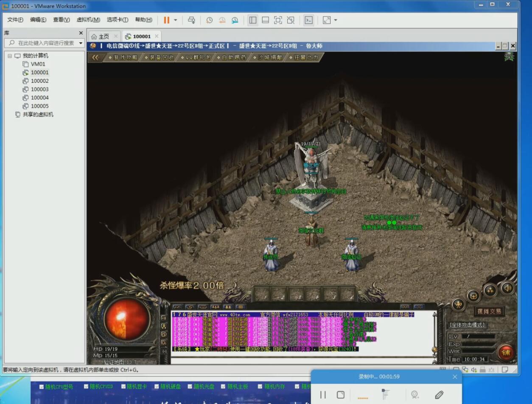Click the thumbnail bar view icon
This screenshot has width=532, height=404.
(265, 20)
